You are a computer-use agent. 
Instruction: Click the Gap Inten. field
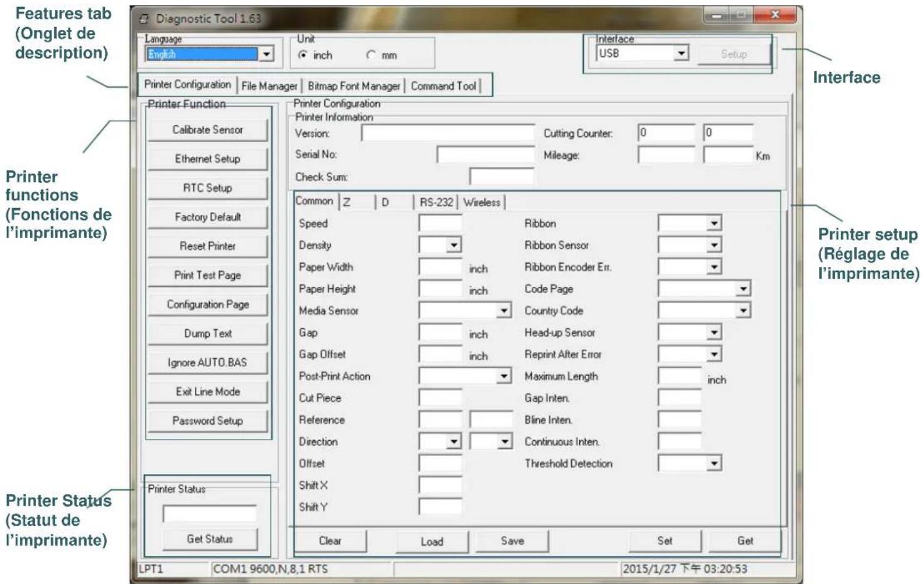coord(680,398)
